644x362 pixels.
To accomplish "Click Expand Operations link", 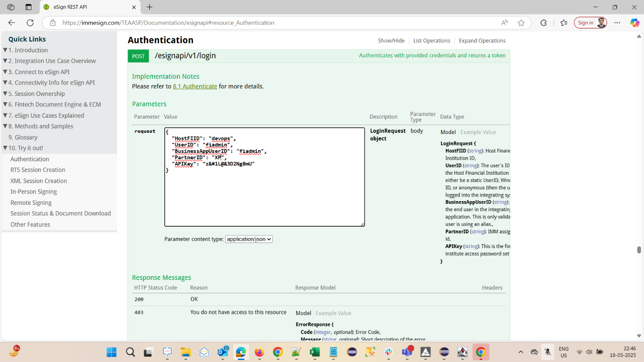I will pyautogui.click(x=482, y=41).
